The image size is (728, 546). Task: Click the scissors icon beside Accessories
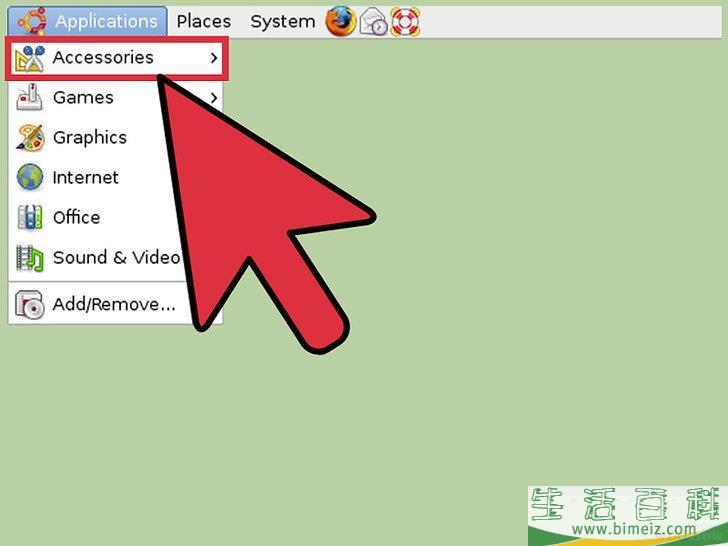click(30, 58)
